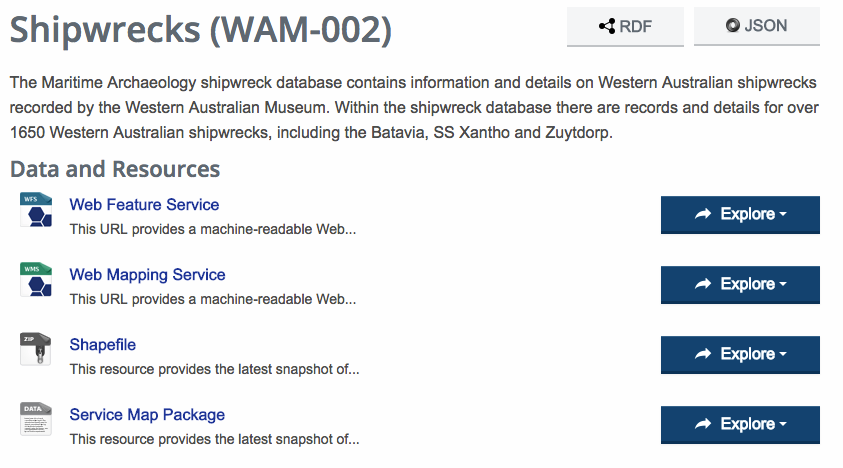Expand Explore dropdown for Web Feature Service

point(740,215)
